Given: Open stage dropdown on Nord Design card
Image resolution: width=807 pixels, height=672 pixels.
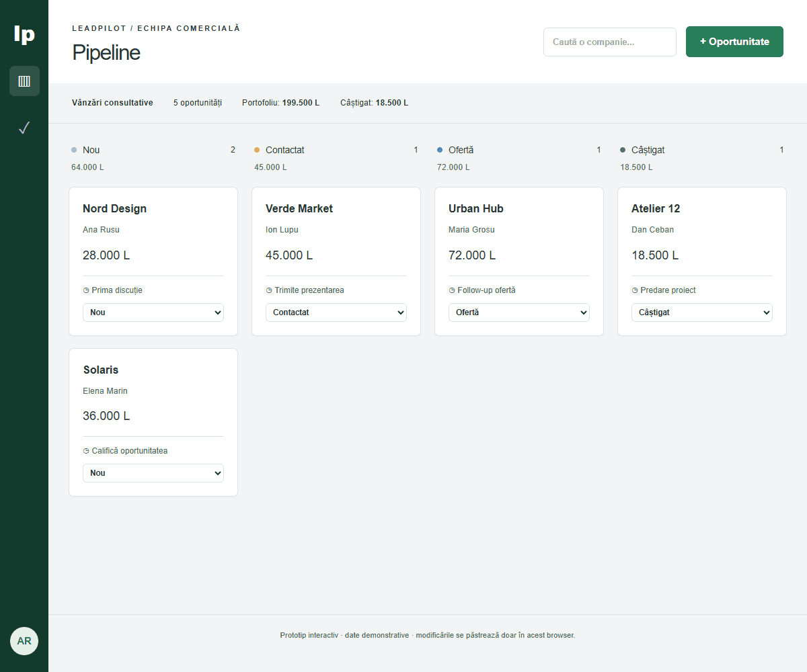Looking at the screenshot, I should tap(153, 312).
